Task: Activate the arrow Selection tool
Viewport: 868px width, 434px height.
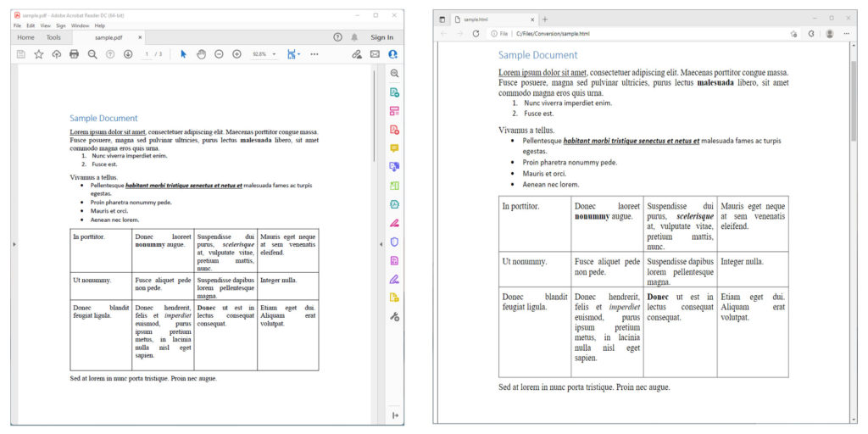Action: point(183,54)
